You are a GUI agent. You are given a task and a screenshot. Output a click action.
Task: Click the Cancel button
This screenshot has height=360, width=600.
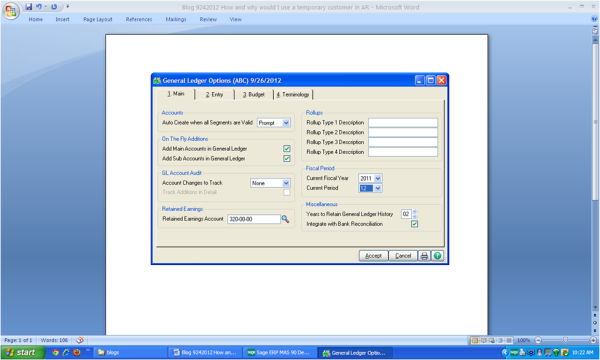coord(403,256)
